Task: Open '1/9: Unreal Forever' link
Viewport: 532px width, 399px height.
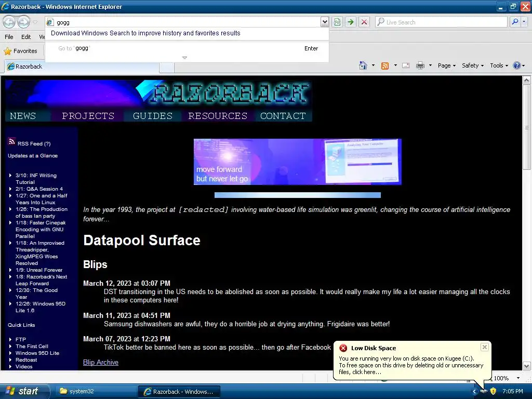Action: pos(39,270)
